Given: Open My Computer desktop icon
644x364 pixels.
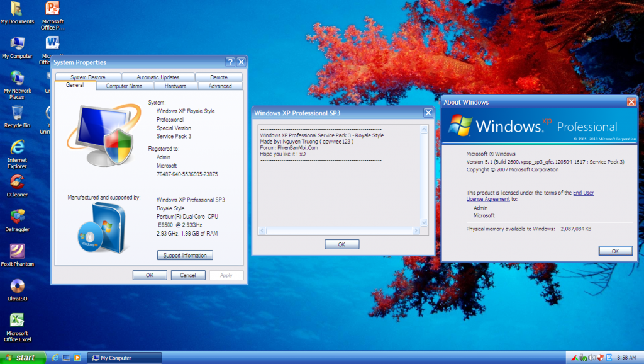Looking at the screenshot, I should [17, 47].
